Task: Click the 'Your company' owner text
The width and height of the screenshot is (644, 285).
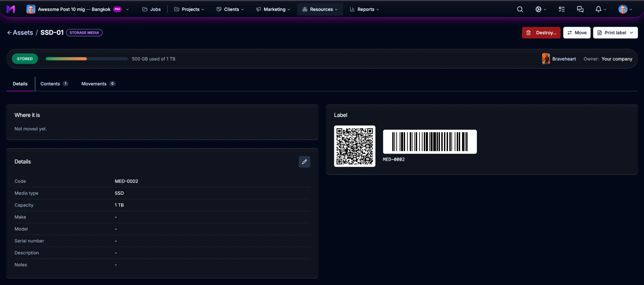Action: (x=617, y=59)
